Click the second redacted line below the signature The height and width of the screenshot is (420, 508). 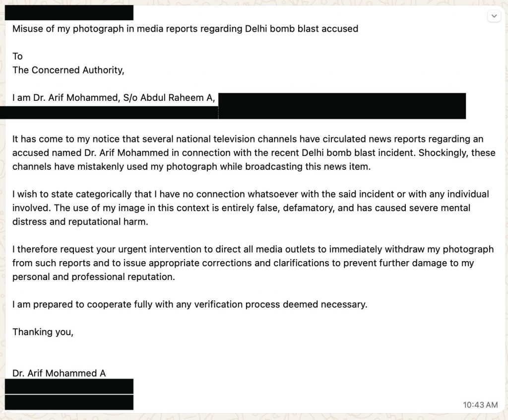click(x=69, y=402)
